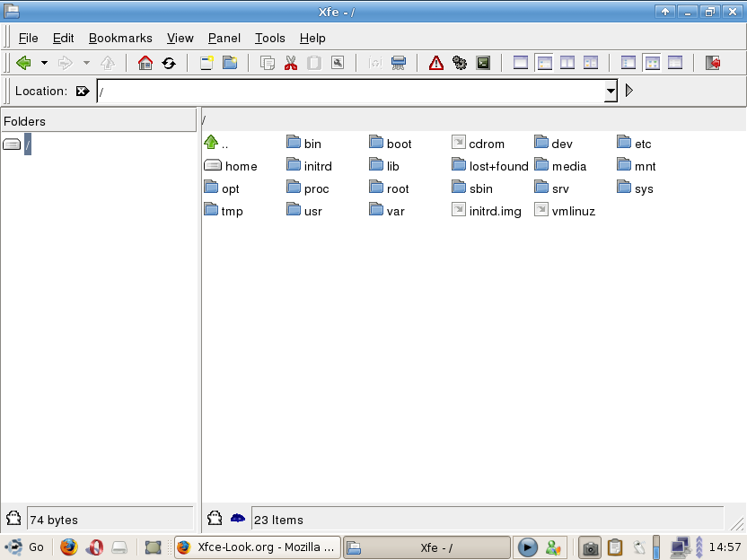Select the tree and one panel layout
This screenshot has width=747, height=560.
pos(544,63)
